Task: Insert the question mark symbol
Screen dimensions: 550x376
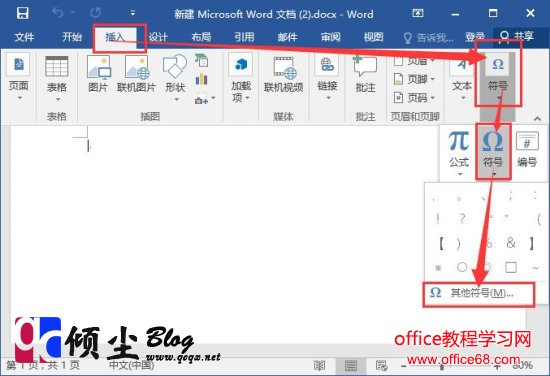Action: tap(462, 219)
